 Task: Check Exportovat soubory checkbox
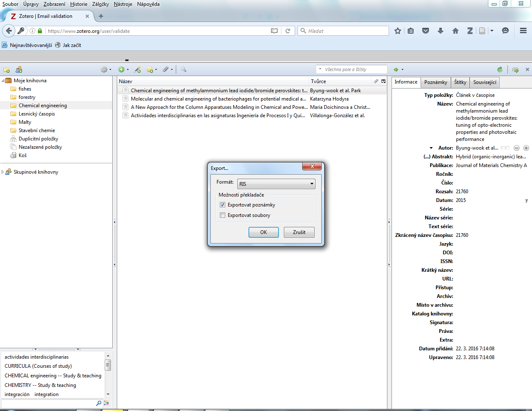(223, 215)
